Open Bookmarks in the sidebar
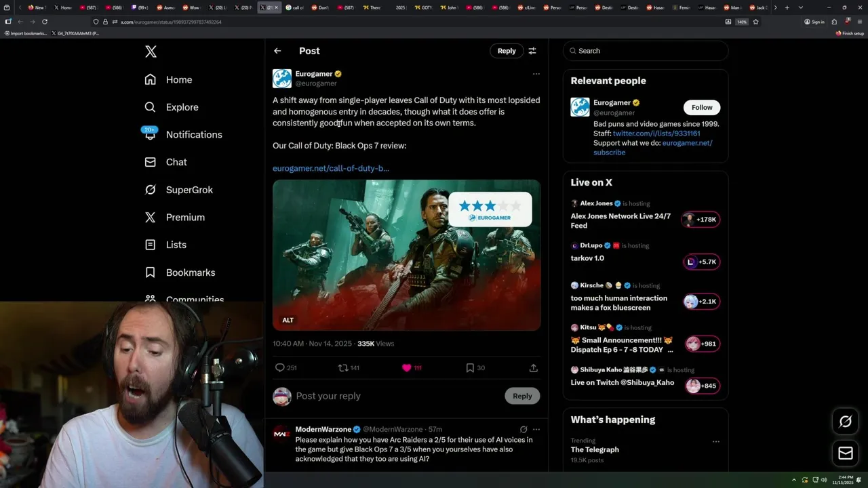 [180, 272]
